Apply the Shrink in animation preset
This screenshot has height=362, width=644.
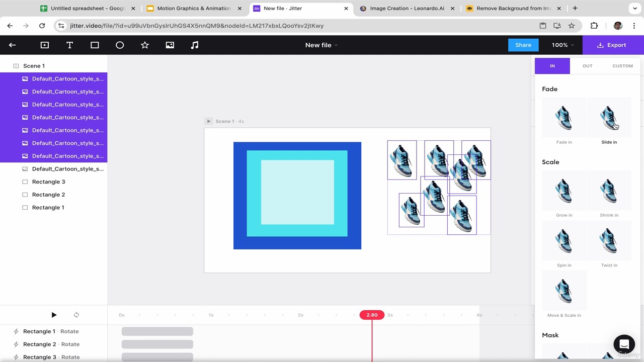[609, 195]
